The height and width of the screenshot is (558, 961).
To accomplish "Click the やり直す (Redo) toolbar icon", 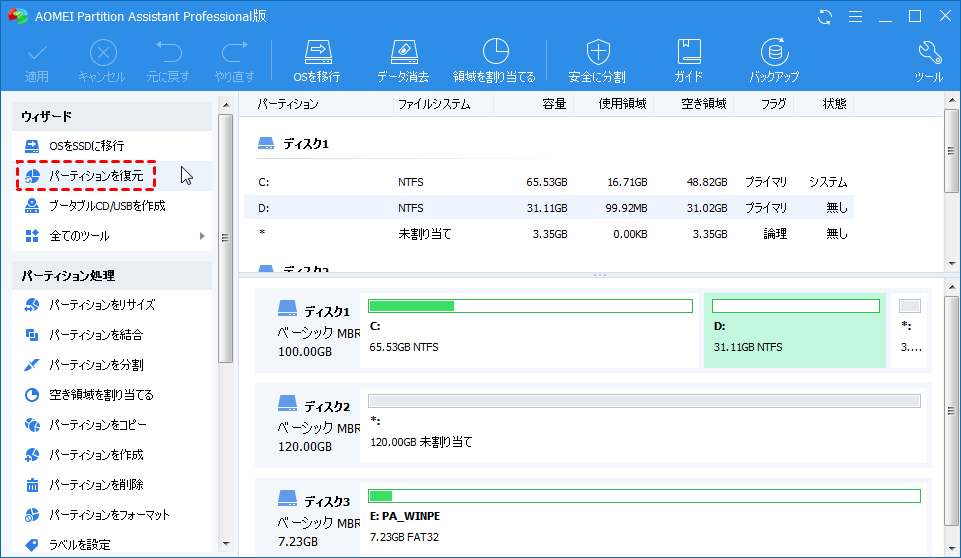I will [x=234, y=61].
